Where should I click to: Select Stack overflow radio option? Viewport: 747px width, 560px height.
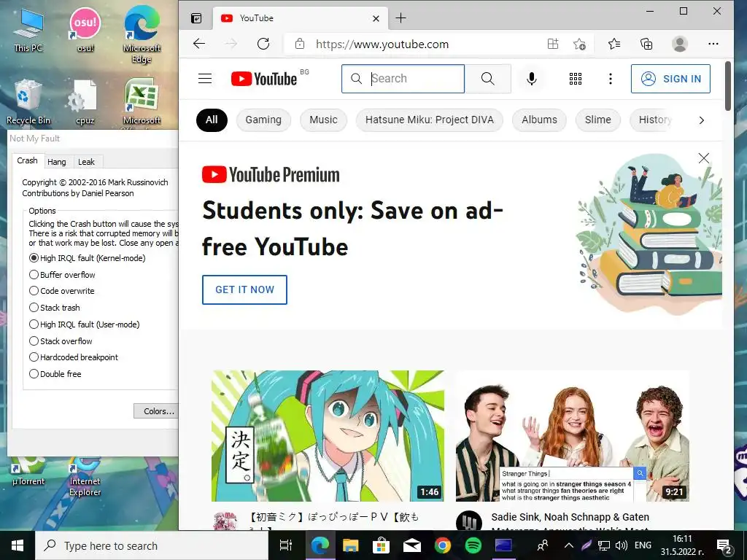(x=61, y=341)
